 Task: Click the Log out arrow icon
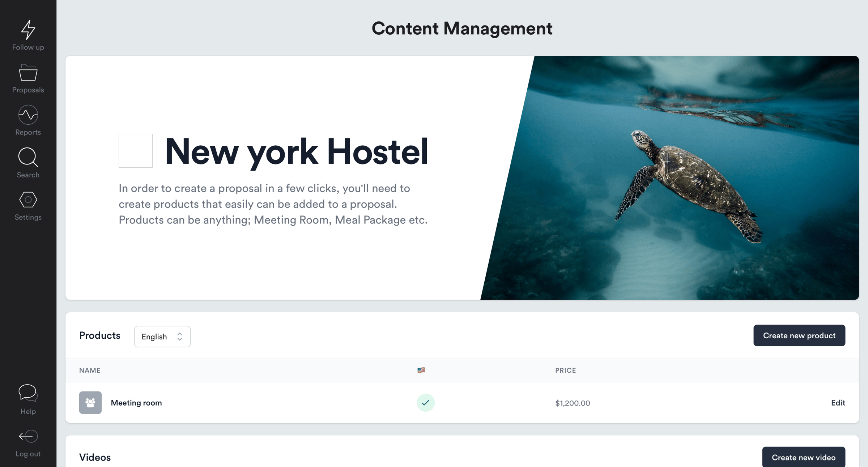pos(28,436)
